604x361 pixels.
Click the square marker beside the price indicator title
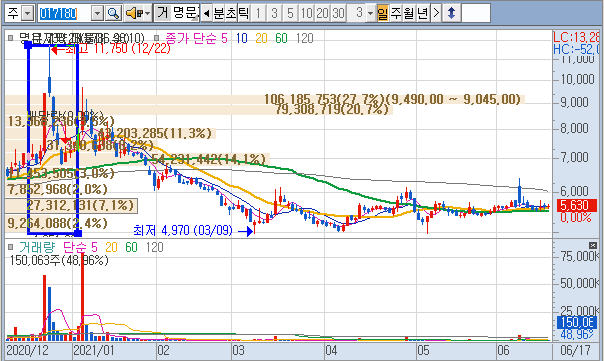(x=10, y=38)
